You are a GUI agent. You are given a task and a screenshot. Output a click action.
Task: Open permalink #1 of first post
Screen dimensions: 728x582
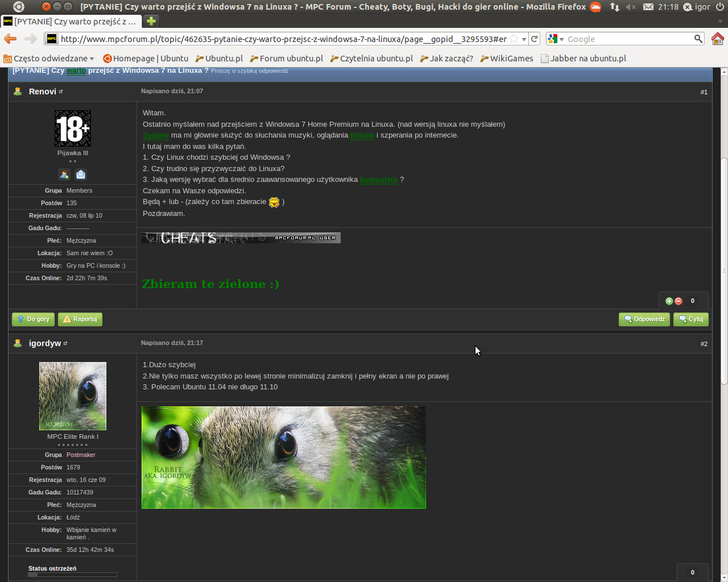704,92
